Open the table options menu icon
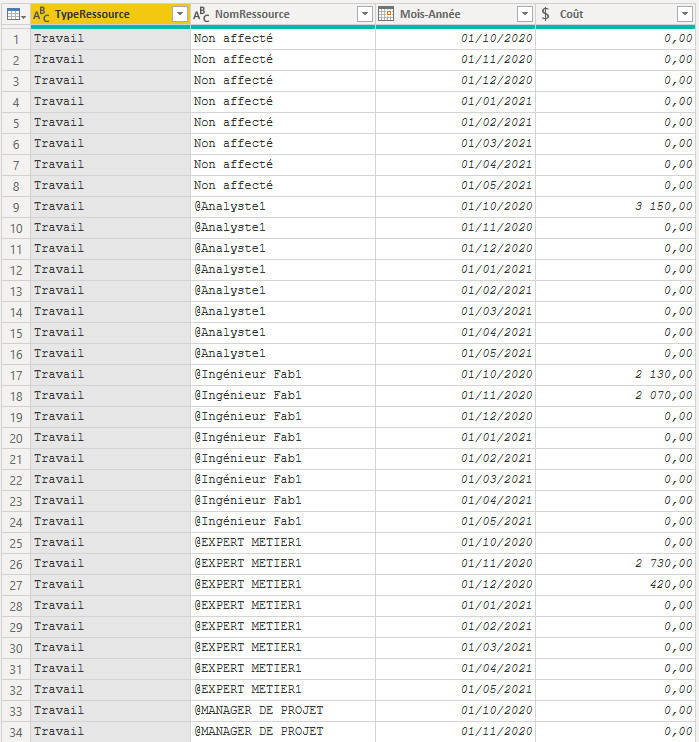 (16, 15)
